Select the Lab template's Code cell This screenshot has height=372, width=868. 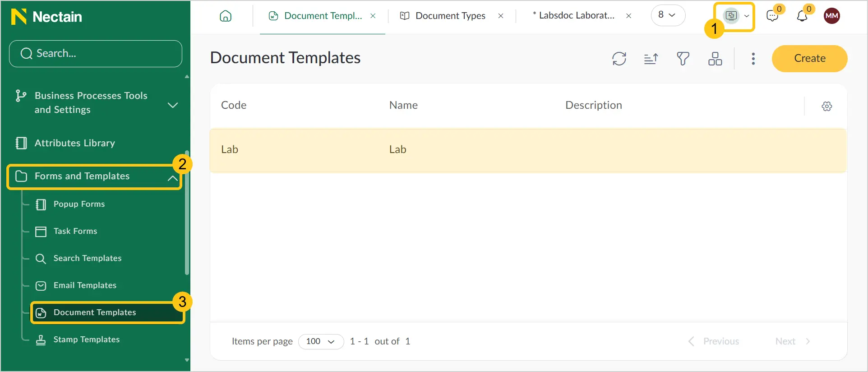(229, 150)
